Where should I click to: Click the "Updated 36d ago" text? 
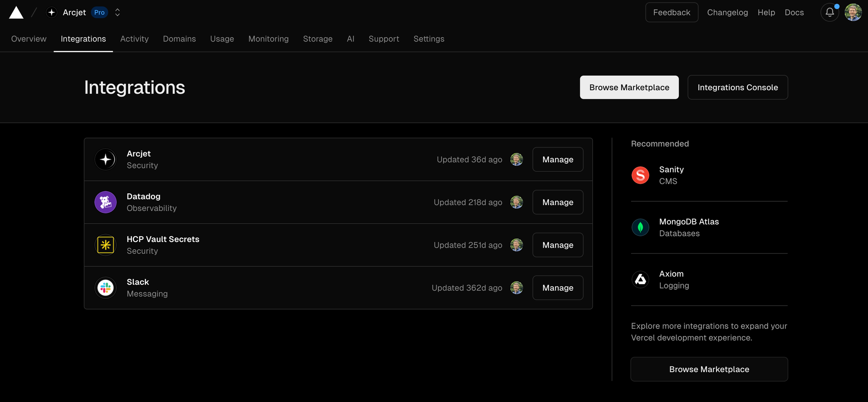[470, 160]
